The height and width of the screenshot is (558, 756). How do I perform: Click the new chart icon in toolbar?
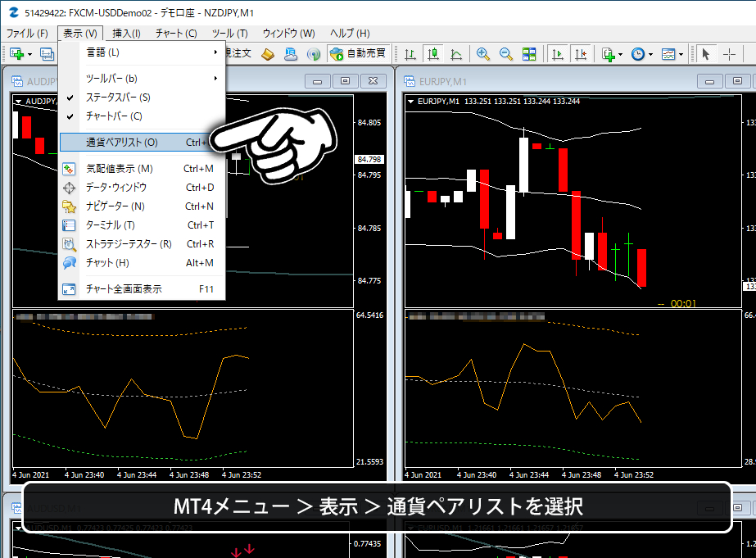point(16,54)
